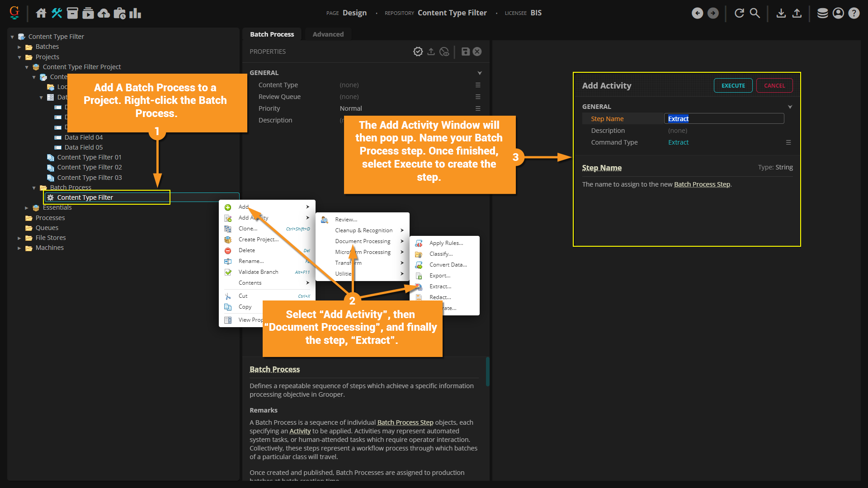
Task: Select Convert Data... in submenu
Action: 445,265
